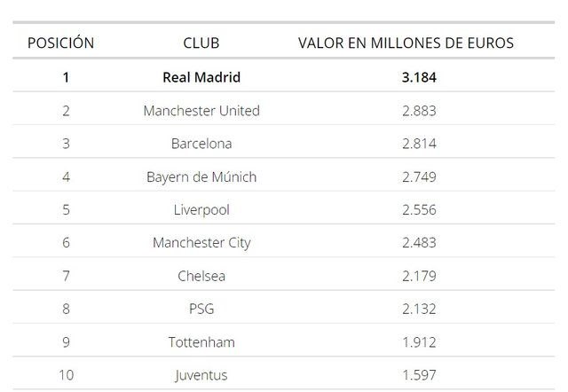The image size is (568, 392).
Task: Click Barcelona's value 2.814
Action: tap(419, 144)
